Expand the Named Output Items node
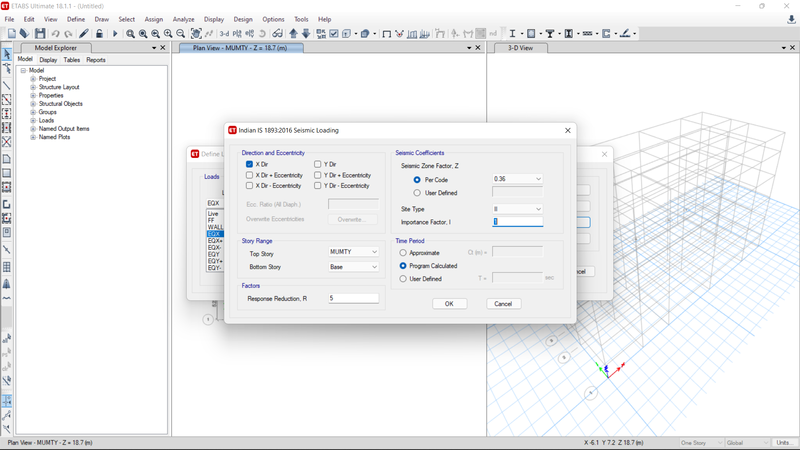 tap(33, 129)
